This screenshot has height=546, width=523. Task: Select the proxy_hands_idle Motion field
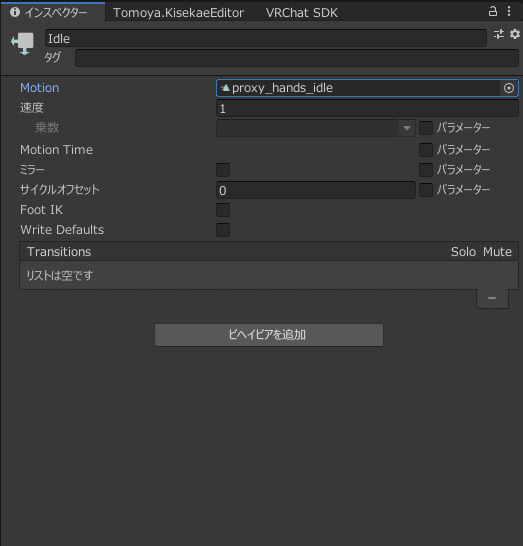[367, 88]
